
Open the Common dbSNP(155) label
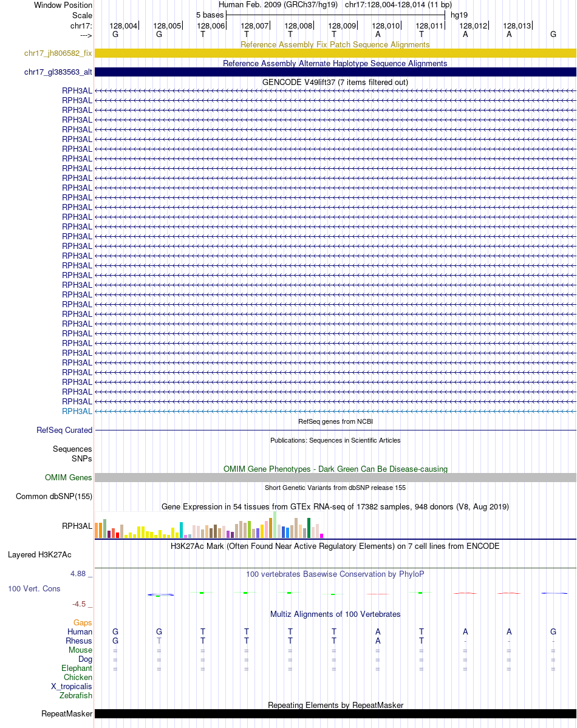[x=54, y=496]
